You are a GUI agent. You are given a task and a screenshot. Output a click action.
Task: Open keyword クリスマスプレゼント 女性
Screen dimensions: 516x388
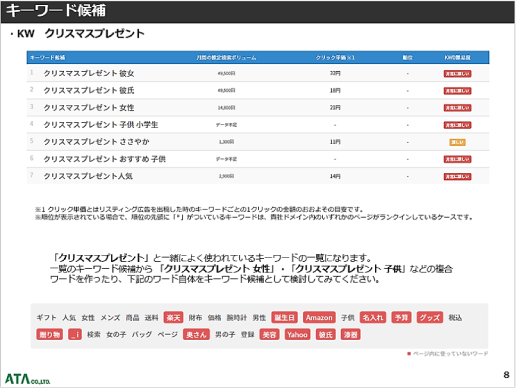[89, 108]
